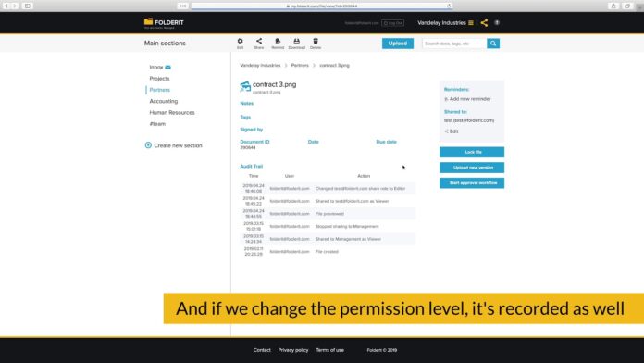Click the yellow share icon in header
The image size is (644, 363).
coord(484,22)
